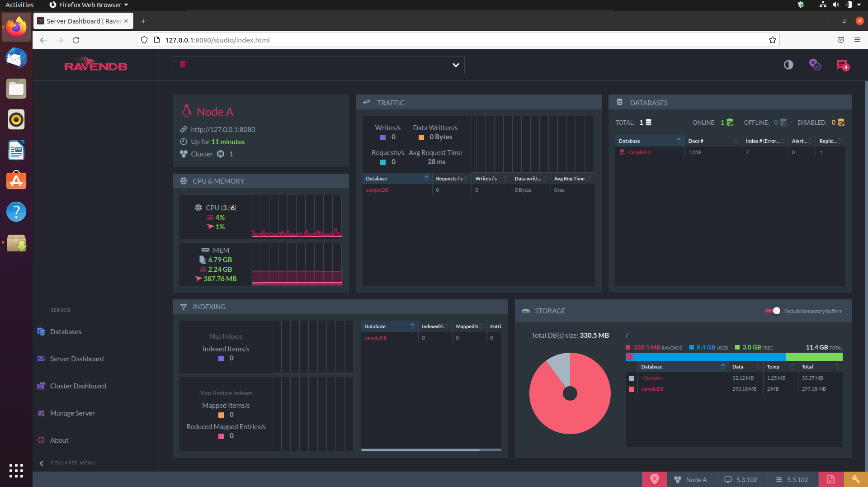
Task: Toggle the dark/light theme contrast icon
Action: coord(788,65)
